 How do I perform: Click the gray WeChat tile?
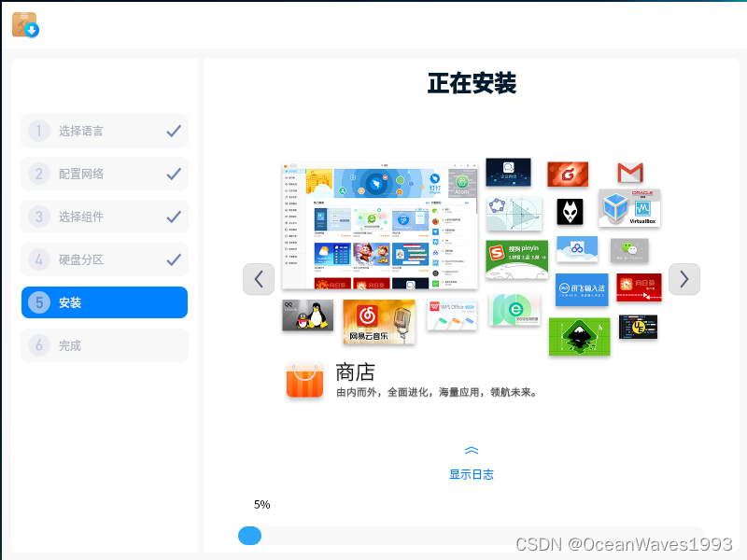point(629,250)
